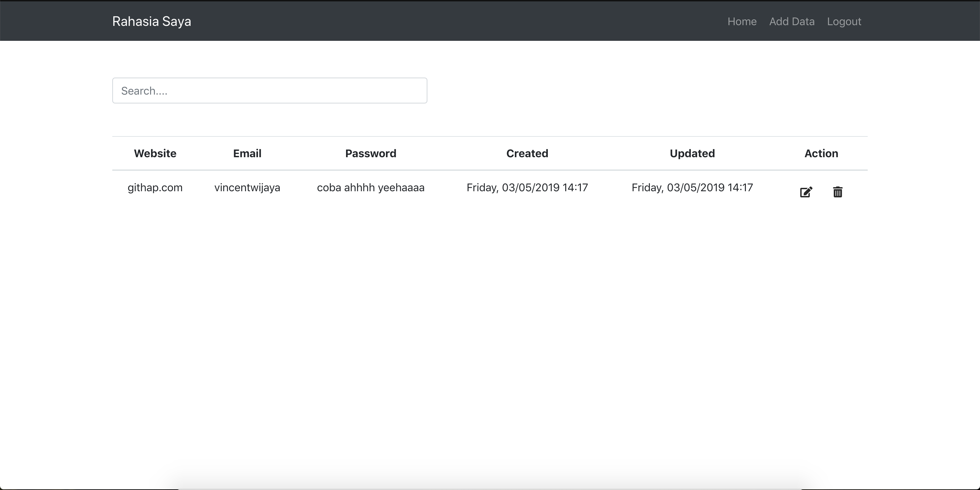The image size is (980, 490).
Task: Click the Password column header
Action: point(370,153)
